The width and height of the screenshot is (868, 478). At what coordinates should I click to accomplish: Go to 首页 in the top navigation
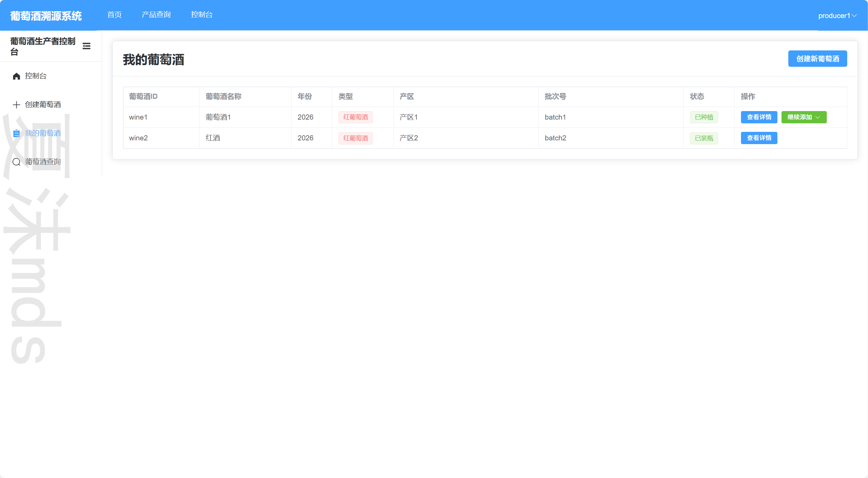pyautogui.click(x=114, y=15)
